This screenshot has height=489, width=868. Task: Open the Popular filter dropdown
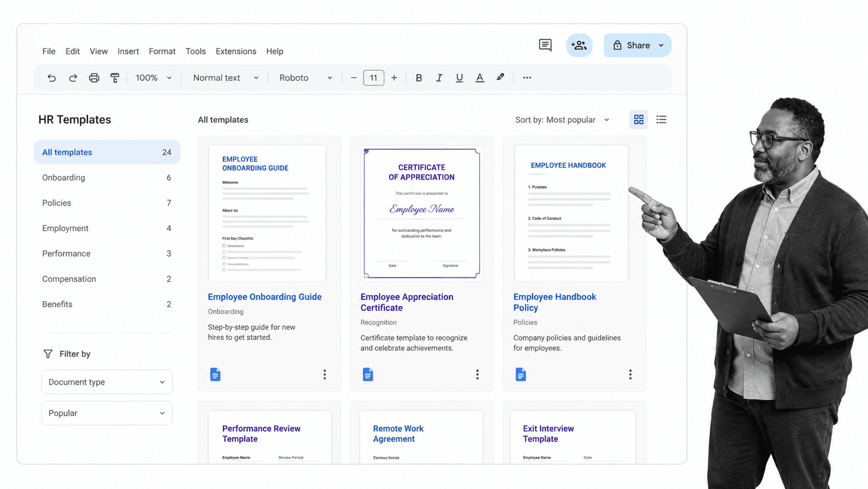[x=107, y=413]
